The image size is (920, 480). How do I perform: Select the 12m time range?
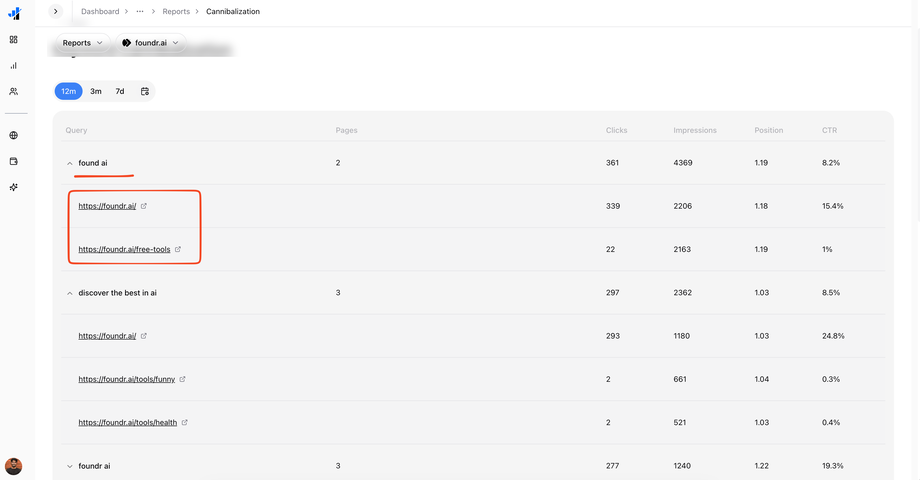(x=69, y=91)
